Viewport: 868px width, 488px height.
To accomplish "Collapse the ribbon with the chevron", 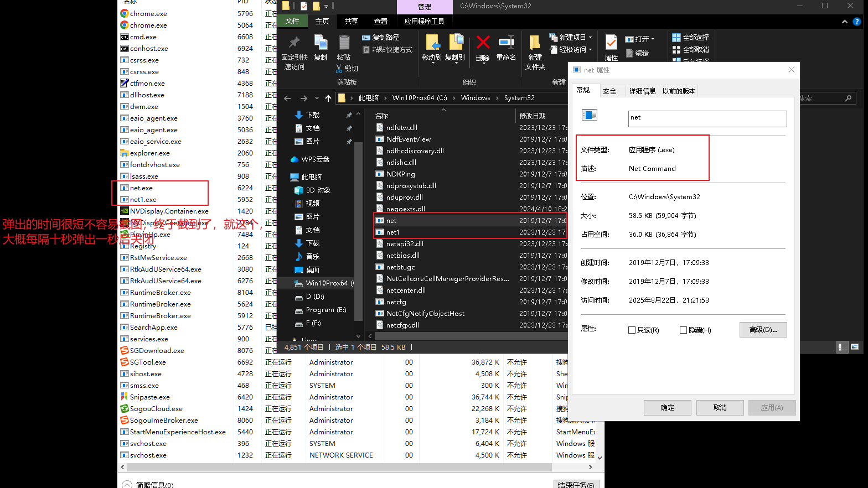I will 844,22.
